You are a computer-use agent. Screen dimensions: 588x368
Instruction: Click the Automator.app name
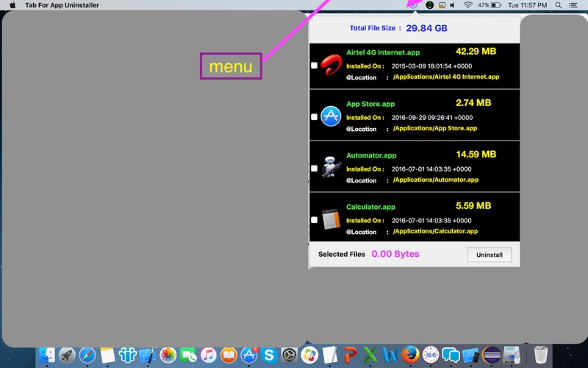coord(371,155)
